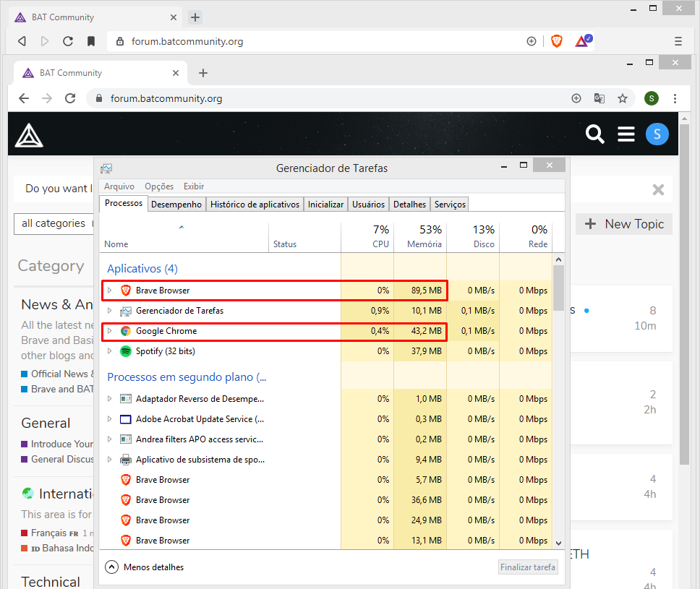Open Chrome translate icon in address bar
This screenshot has width=700, height=589.
coord(599,98)
